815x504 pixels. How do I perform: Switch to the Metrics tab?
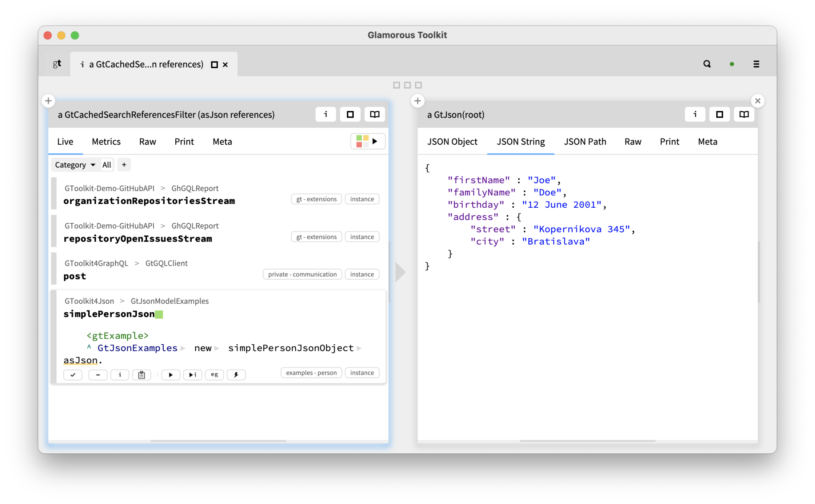[x=106, y=142]
